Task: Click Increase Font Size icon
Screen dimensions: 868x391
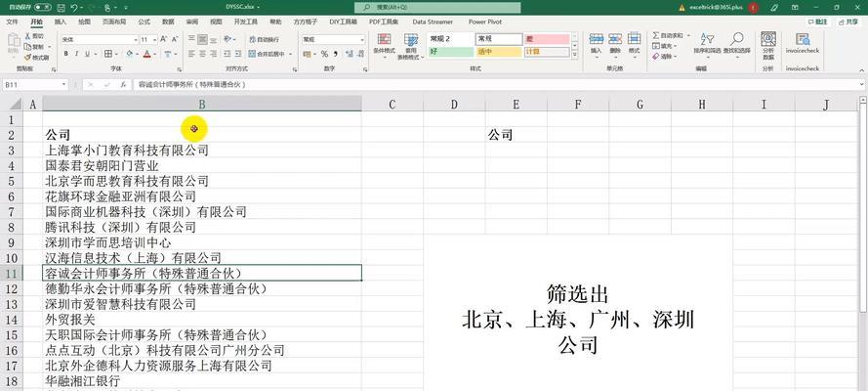Action: coord(163,39)
